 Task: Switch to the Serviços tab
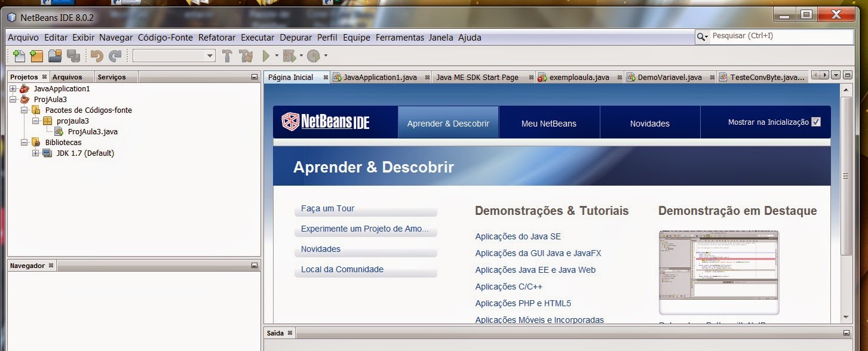click(116, 77)
